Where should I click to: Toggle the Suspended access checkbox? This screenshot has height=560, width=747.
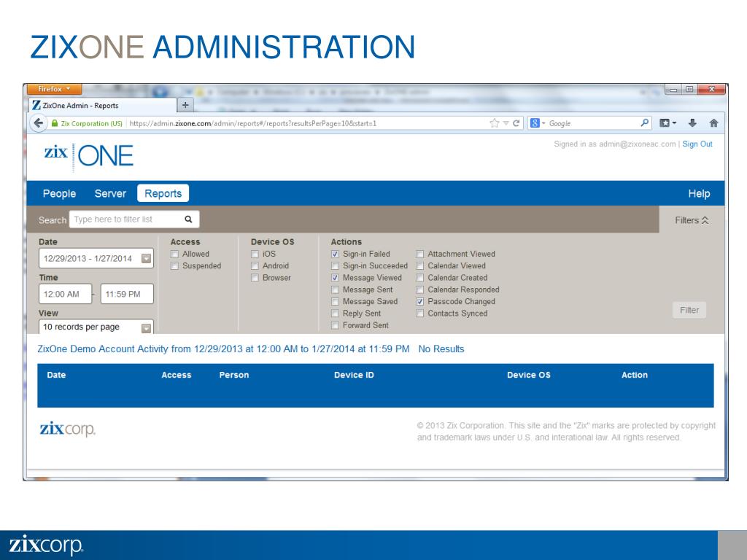pos(175,266)
